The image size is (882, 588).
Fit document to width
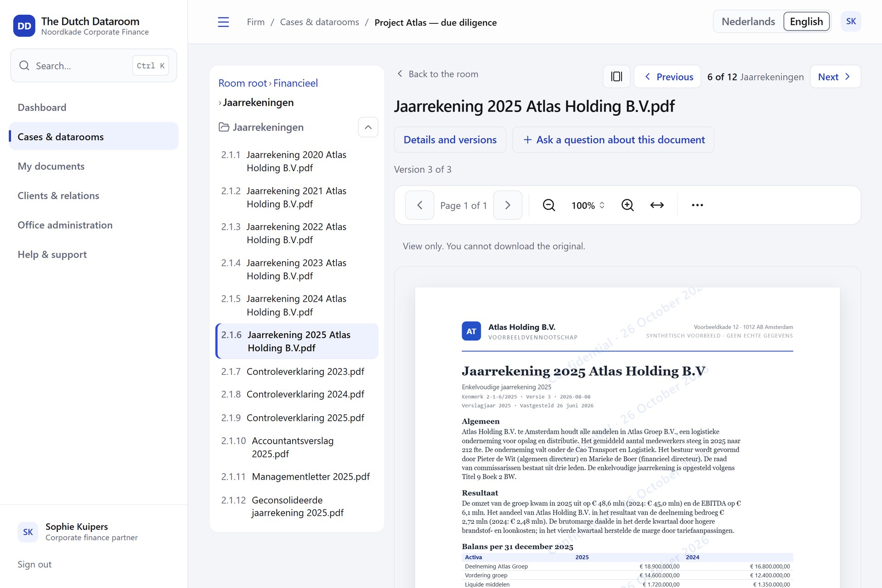pos(657,205)
